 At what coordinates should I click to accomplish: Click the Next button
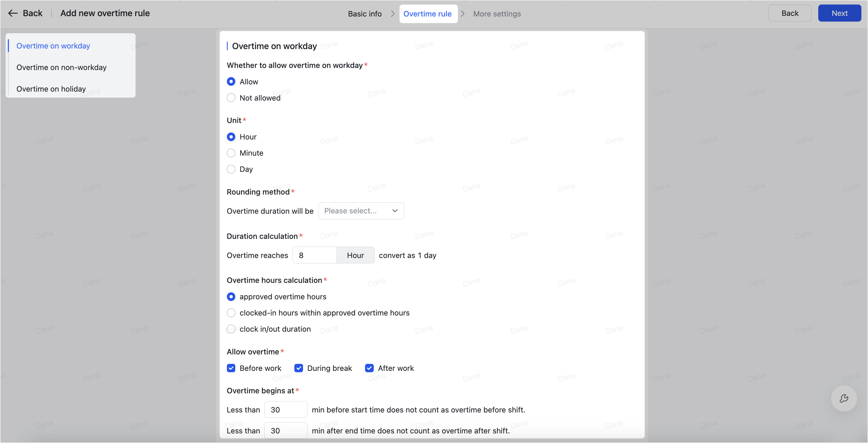[x=839, y=13]
